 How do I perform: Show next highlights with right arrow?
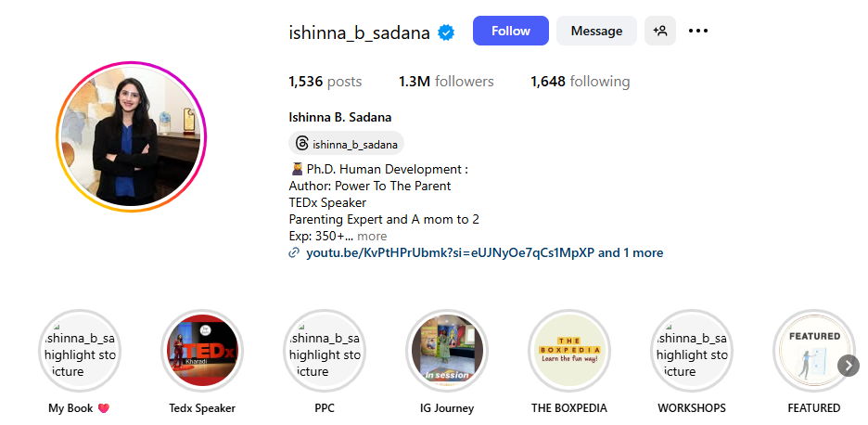coord(849,366)
